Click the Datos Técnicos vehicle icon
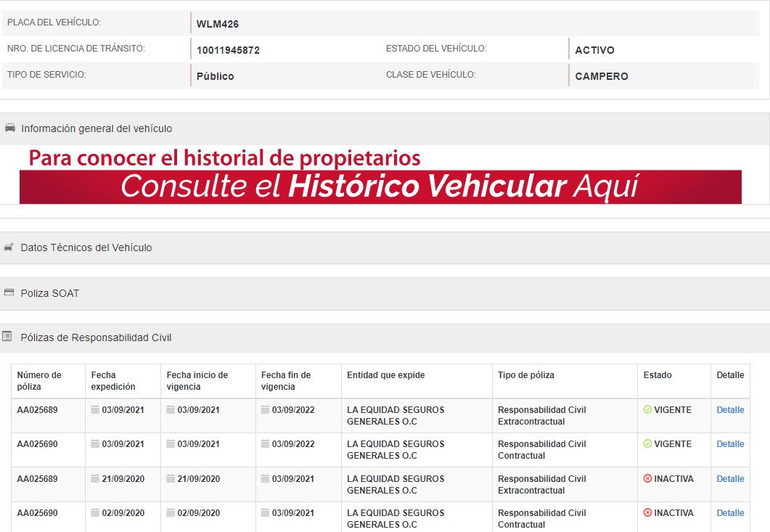This screenshot has width=770, height=532. click(9, 247)
